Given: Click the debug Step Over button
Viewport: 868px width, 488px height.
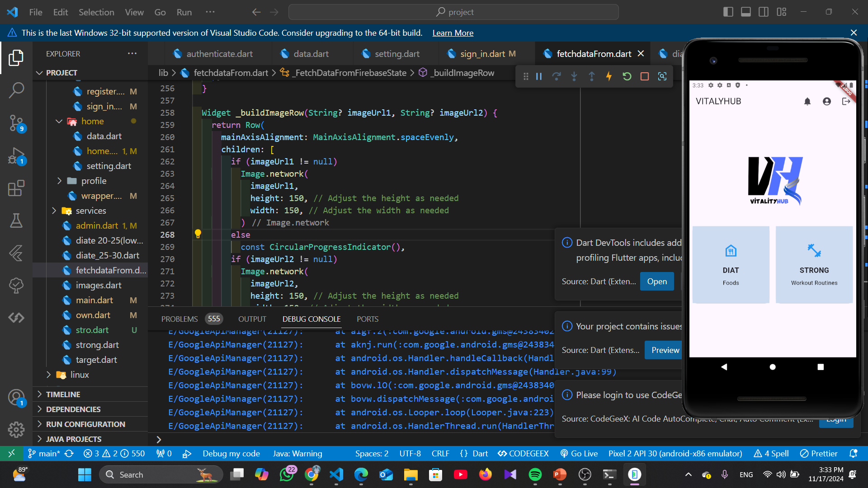Looking at the screenshot, I should 557,76.
